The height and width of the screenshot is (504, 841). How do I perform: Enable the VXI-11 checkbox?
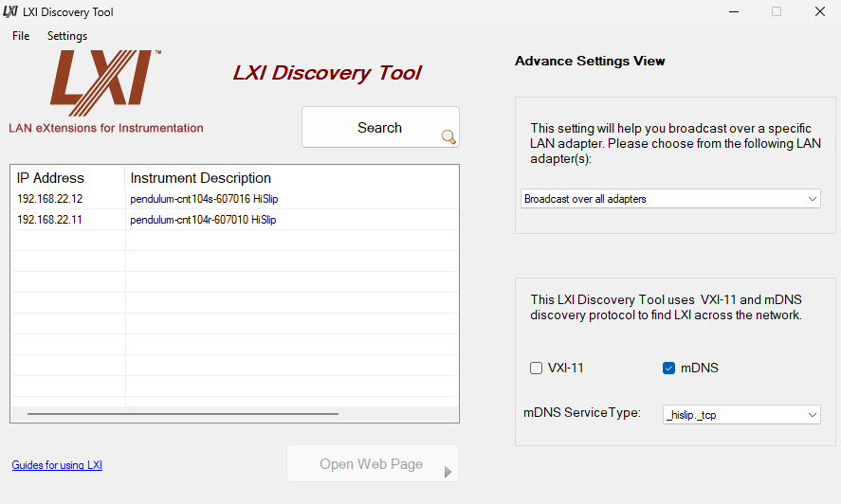(536, 369)
